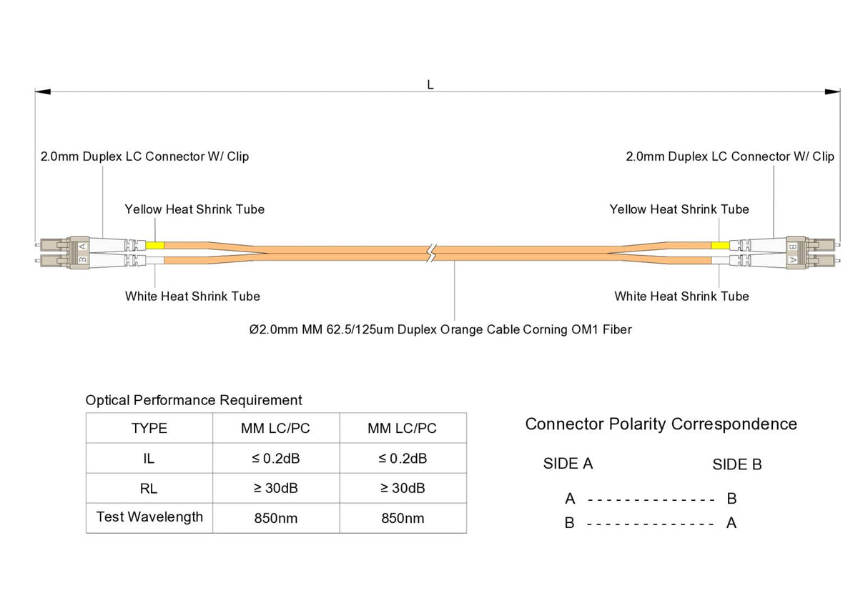Click the dashed line linking A to B
This screenshot has width=868, height=613.
pyautogui.click(x=651, y=499)
